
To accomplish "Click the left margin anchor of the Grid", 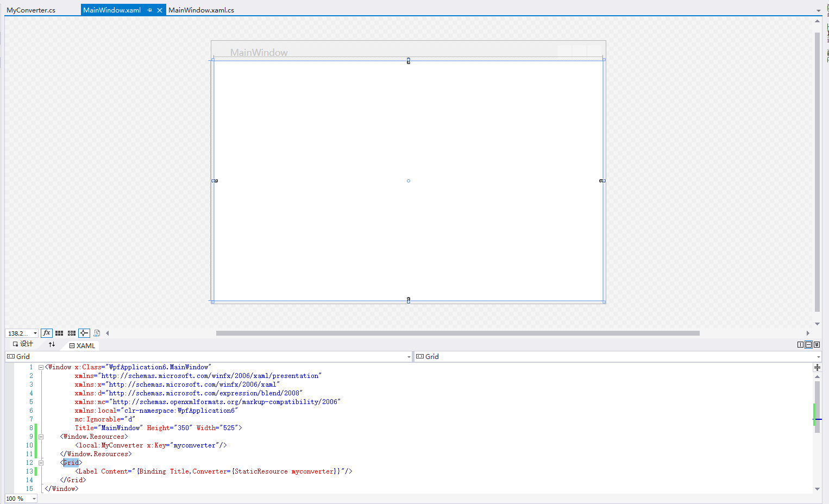I will click(215, 180).
